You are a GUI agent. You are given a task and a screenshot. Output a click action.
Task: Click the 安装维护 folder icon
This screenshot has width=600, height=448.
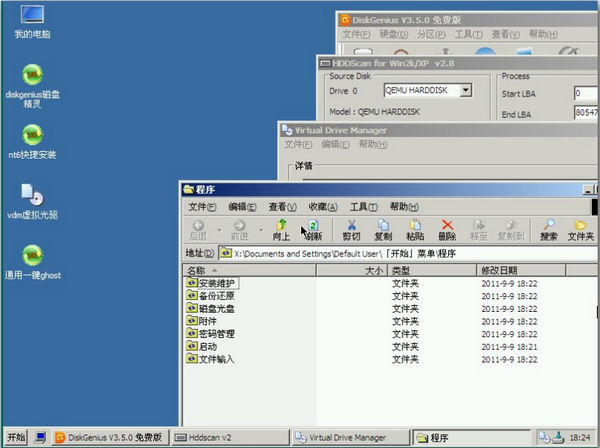point(192,283)
